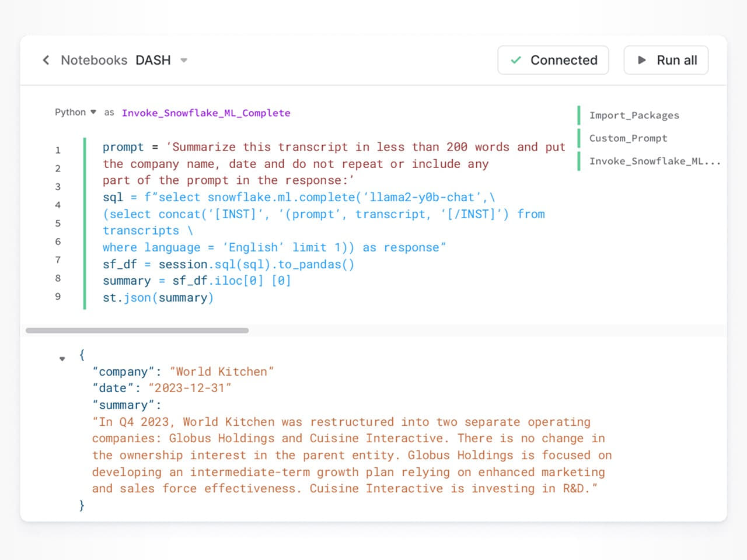
Task: Select Invoke_Snowflake_ML... in the cell outline
Action: [x=654, y=161]
